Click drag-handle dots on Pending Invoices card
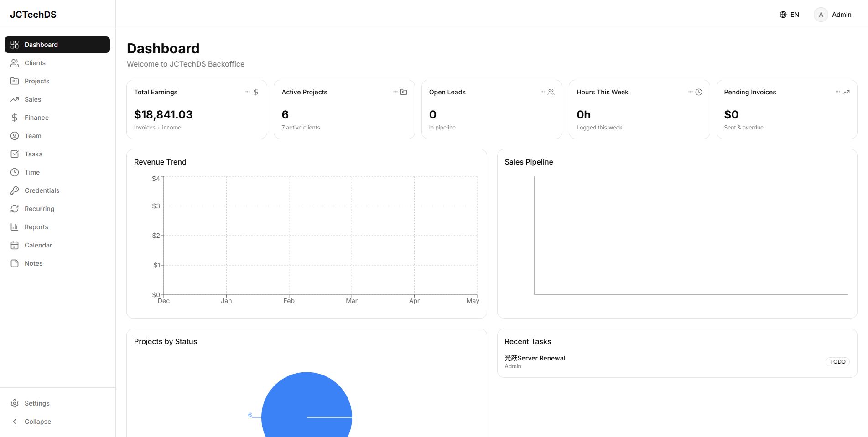Image resolution: width=868 pixels, height=437 pixels. (838, 92)
